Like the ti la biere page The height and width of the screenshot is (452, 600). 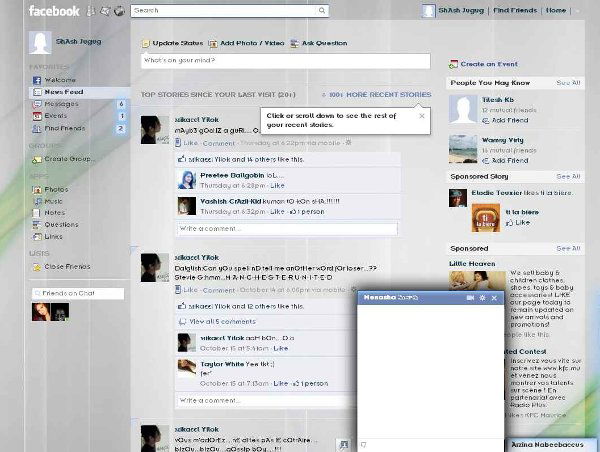pos(522,223)
